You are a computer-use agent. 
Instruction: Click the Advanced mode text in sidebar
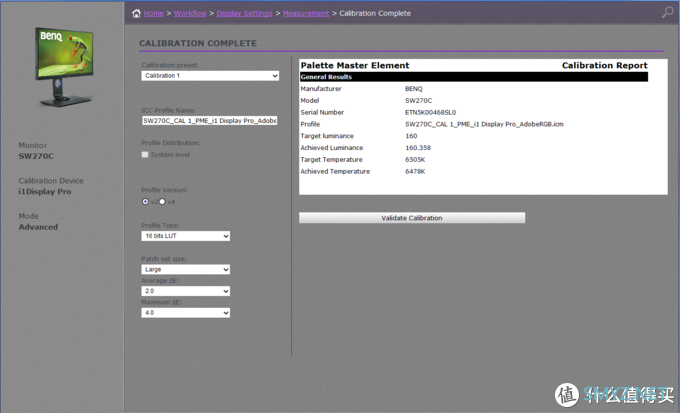click(38, 227)
